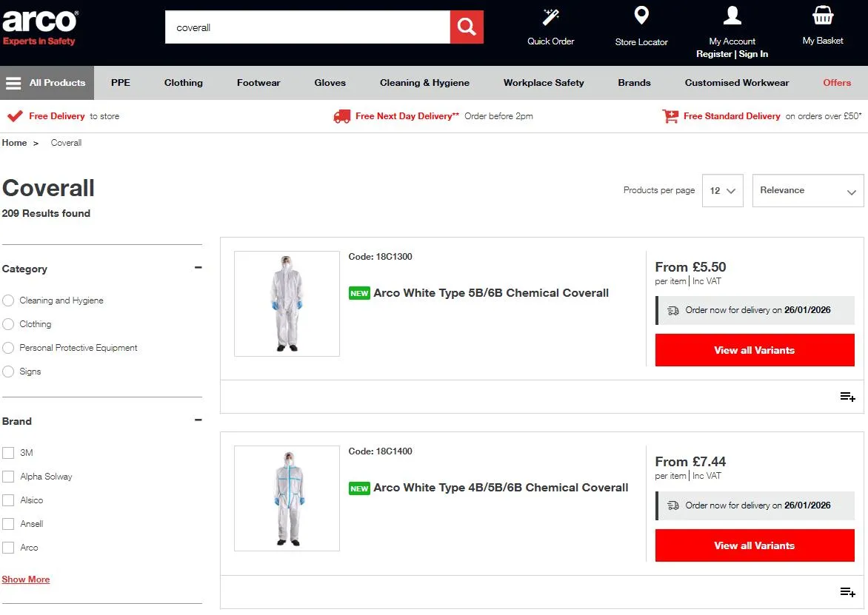Click the red search magnifier button
Viewport: 868px width, 615px height.
point(467,27)
